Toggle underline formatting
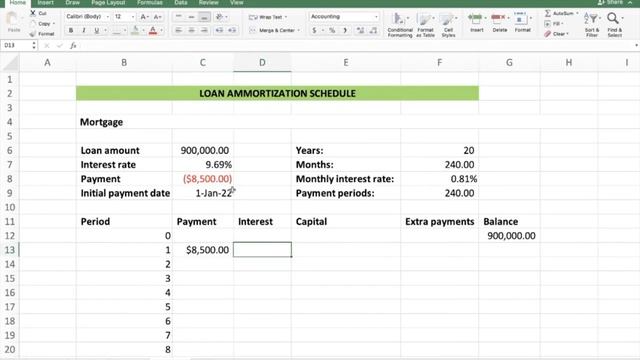The width and height of the screenshot is (640, 360). pos(97,30)
